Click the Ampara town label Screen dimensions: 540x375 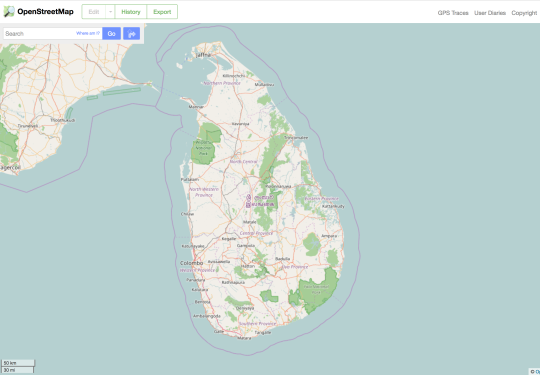click(x=328, y=236)
